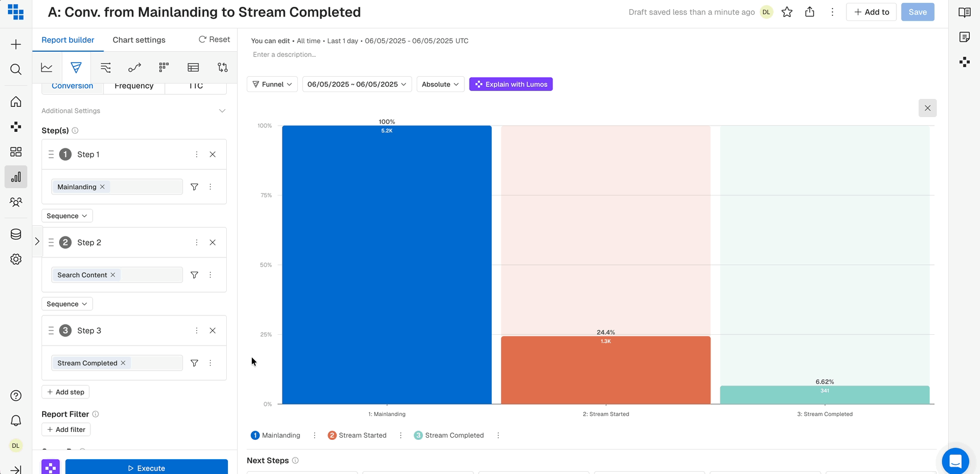
Task: Open the data database icon in sidebar
Action: click(x=16, y=234)
